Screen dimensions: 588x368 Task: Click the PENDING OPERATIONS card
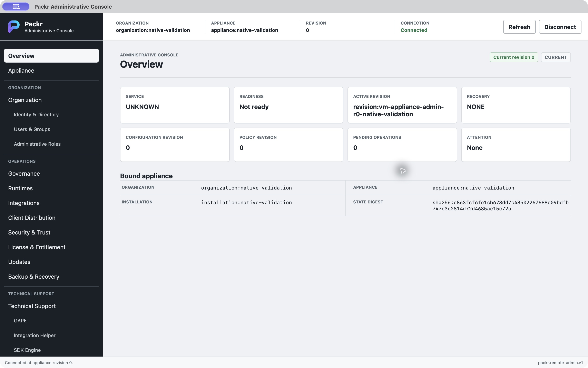point(402,145)
